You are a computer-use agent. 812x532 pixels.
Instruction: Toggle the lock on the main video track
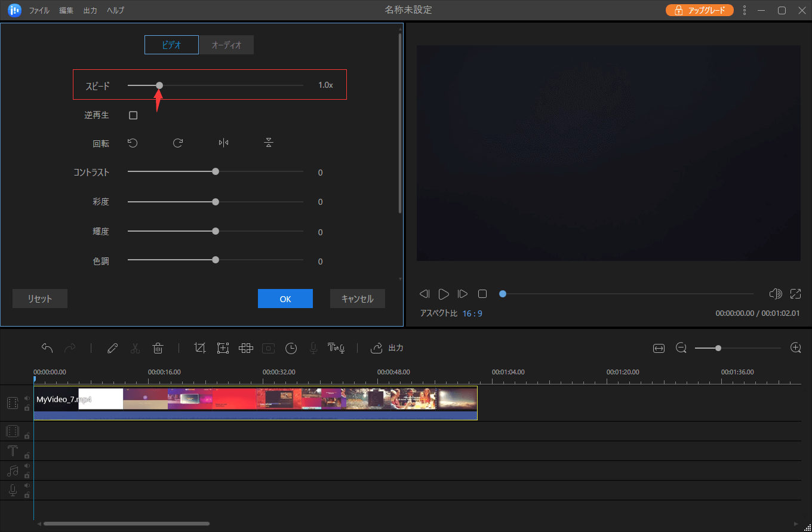point(27,408)
